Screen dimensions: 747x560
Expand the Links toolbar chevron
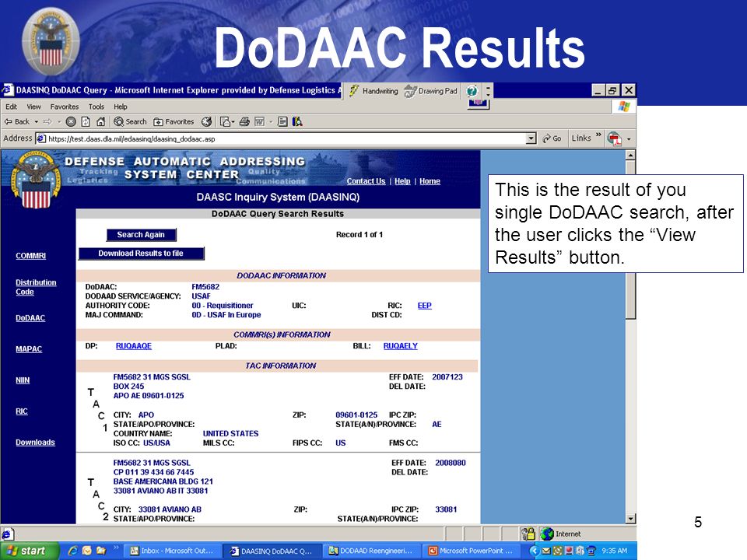click(598, 135)
